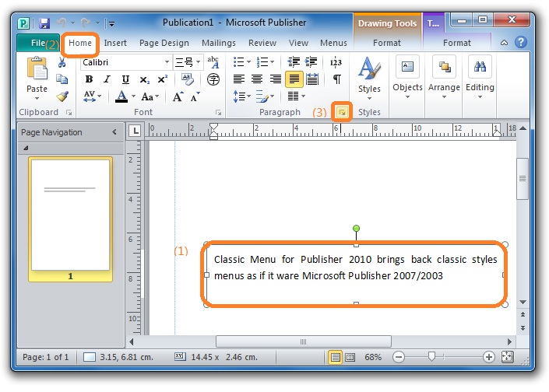Align text right
The image size is (549, 392).
[x=275, y=79]
